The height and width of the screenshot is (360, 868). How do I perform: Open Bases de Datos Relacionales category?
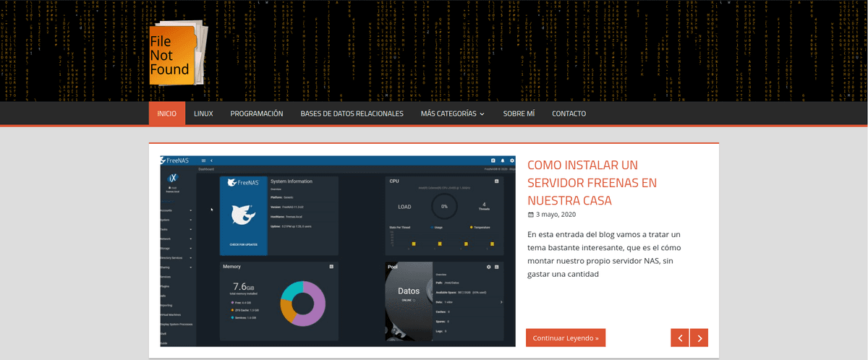point(352,113)
